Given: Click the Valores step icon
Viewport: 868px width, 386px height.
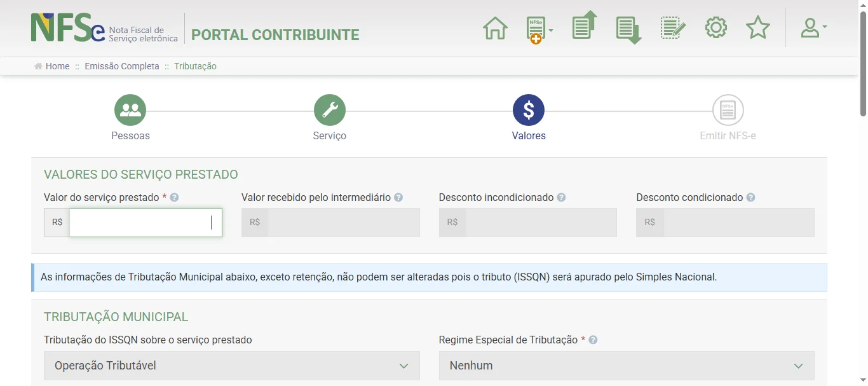Looking at the screenshot, I should tap(528, 109).
